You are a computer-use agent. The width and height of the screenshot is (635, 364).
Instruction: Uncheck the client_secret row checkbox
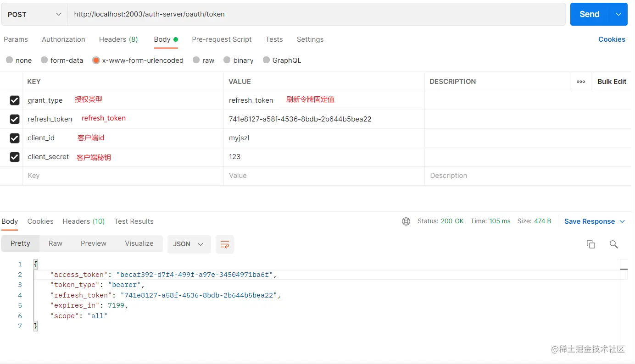15,157
